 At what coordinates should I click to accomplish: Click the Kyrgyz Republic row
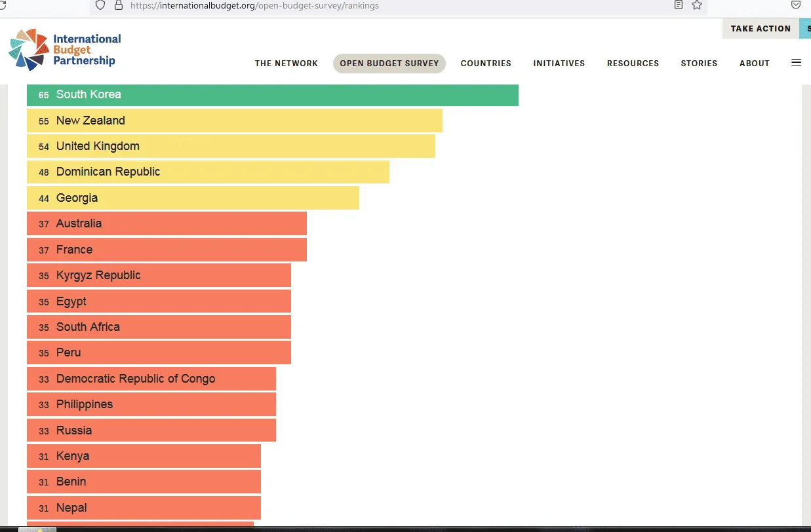(x=159, y=275)
